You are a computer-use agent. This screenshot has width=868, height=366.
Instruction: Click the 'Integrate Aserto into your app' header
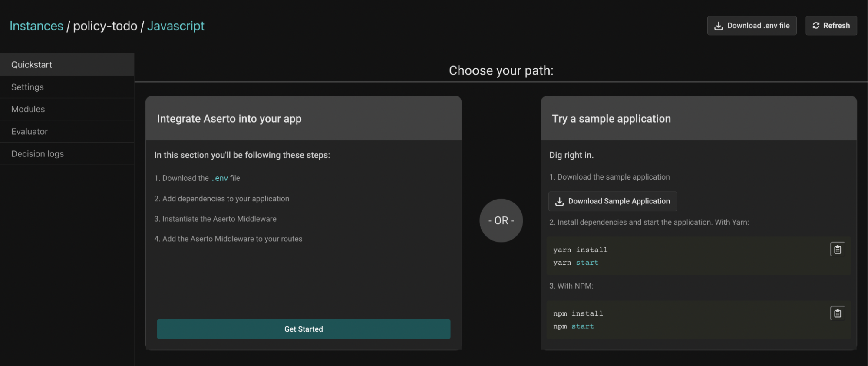229,119
